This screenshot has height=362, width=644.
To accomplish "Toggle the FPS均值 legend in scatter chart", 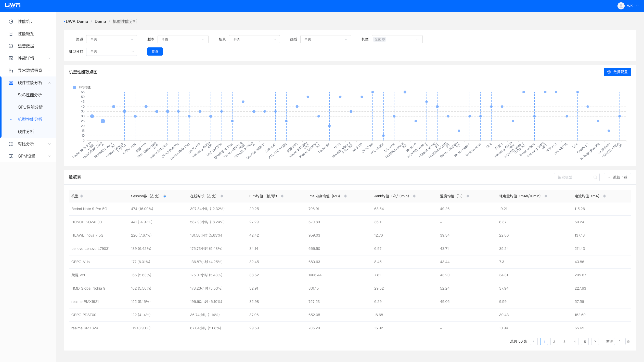I will tap(82, 87).
